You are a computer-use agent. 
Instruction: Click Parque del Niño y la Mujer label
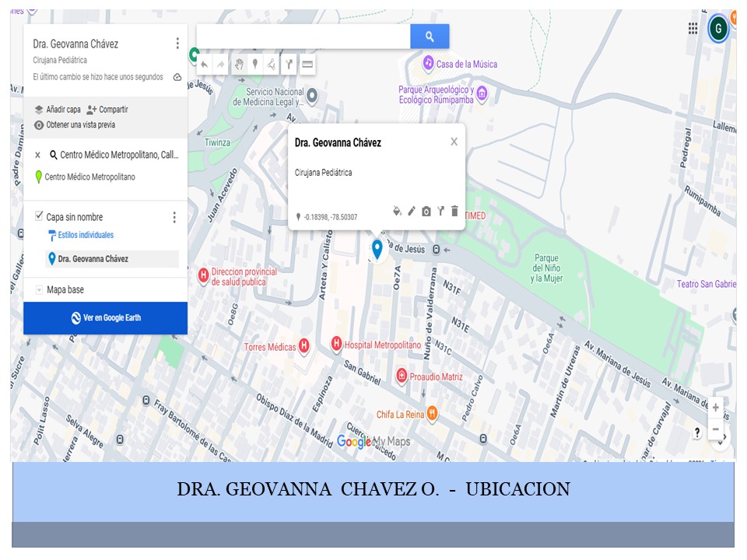click(547, 268)
